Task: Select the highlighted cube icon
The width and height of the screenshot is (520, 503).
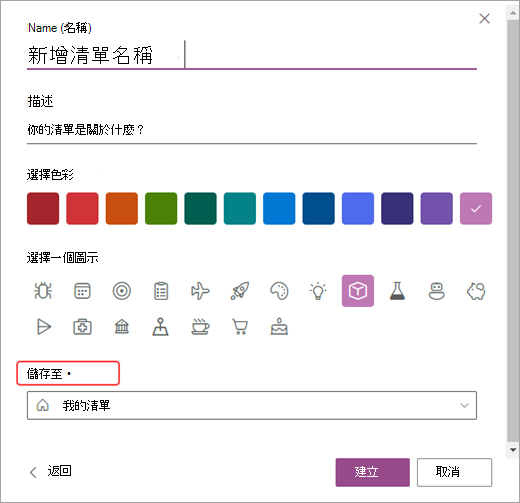Action: tap(358, 291)
